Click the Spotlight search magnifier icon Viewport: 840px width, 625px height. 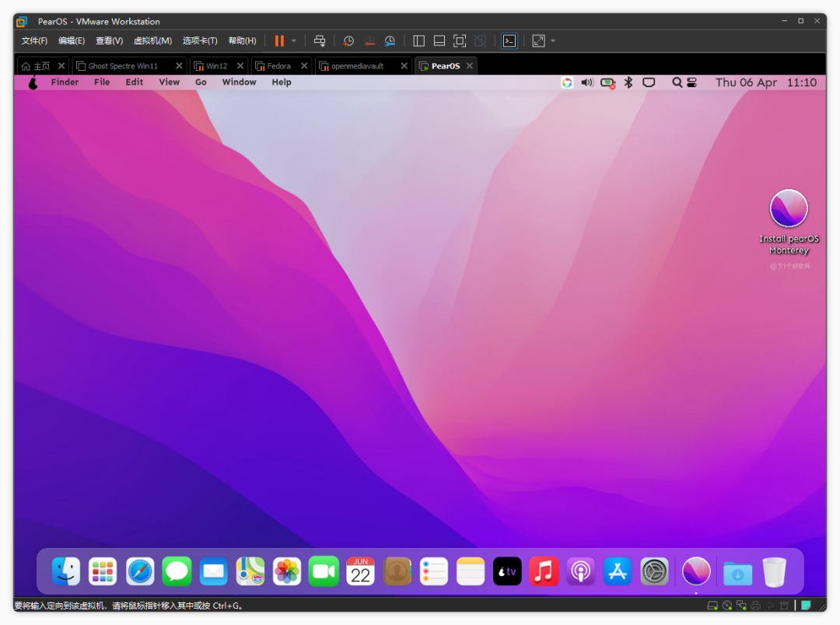click(x=677, y=83)
